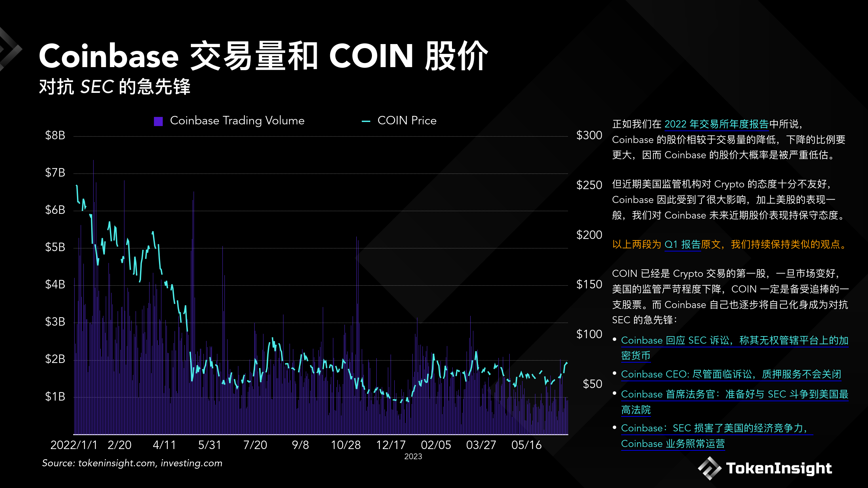
Task: Open link Coinbase：SEC 损害了美国的经济竞争力
Action: pyautogui.click(x=717, y=436)
